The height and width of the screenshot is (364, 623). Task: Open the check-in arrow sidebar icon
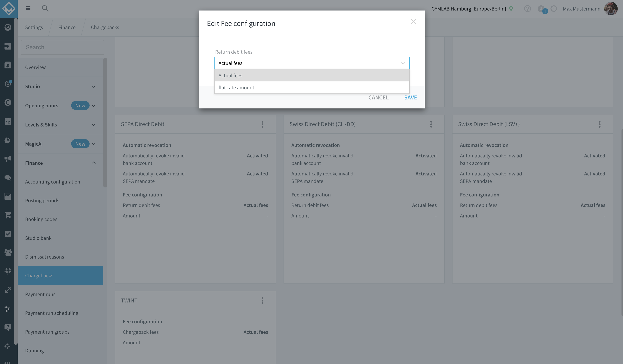click(x=8, y=46)
